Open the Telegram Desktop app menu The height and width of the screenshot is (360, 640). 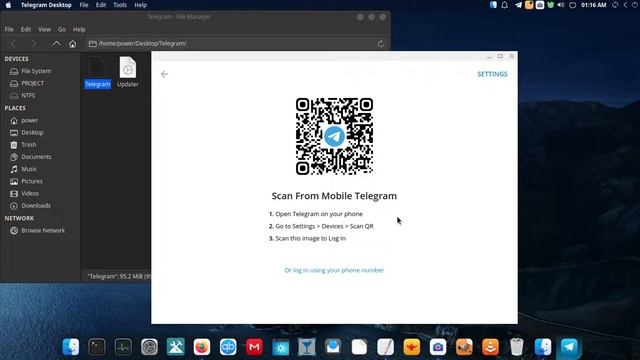coord(46,5)
